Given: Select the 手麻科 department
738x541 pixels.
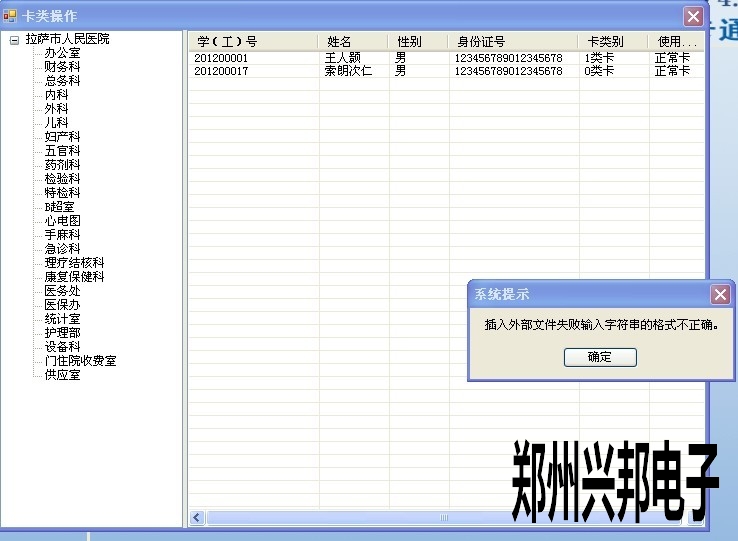Looking at the screenshot, I should coord(63,234).
